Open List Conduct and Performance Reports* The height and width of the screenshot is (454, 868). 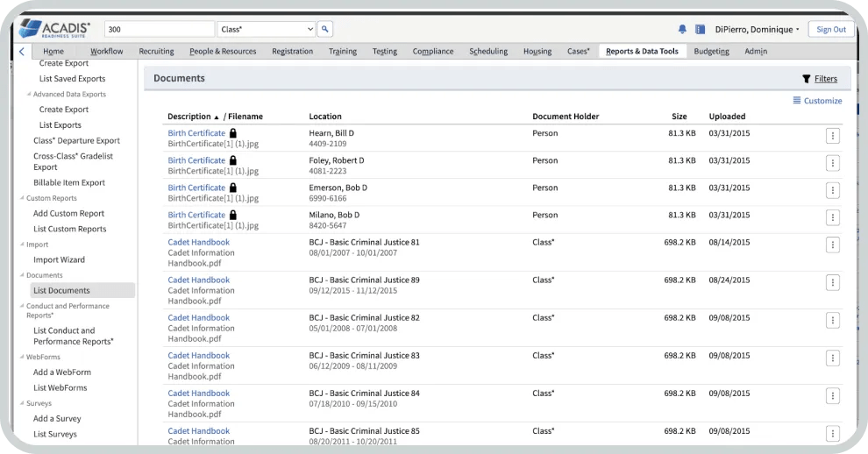coord(73,336)
